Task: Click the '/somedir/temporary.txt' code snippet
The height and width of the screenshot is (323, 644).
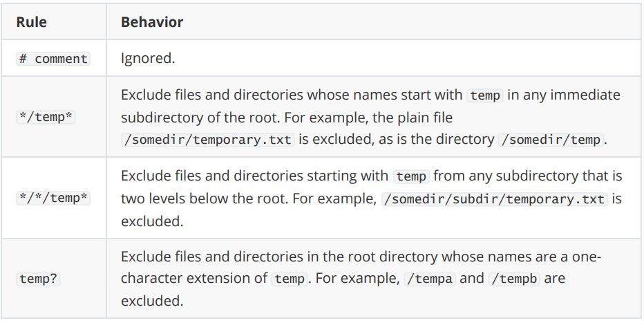Action: (208, 139)
